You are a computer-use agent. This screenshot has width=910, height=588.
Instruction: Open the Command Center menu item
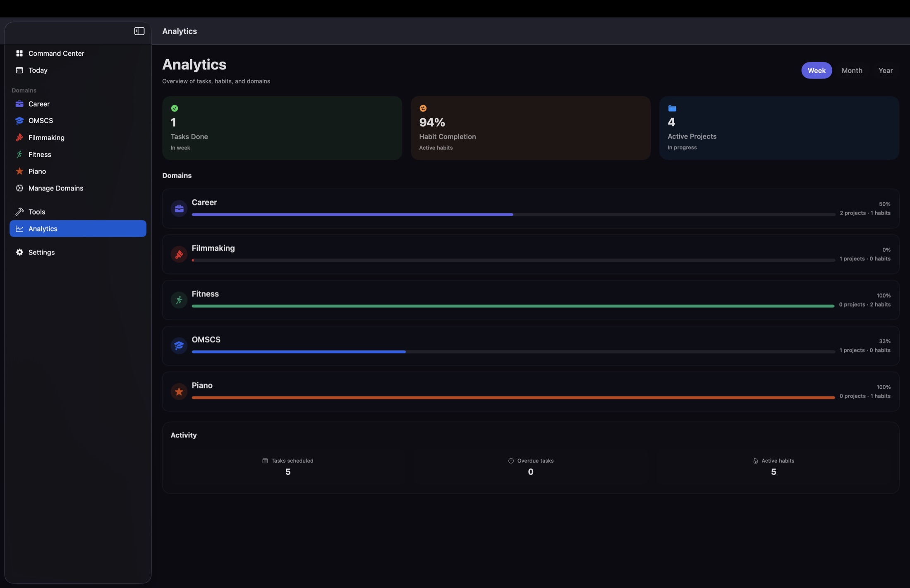(x=56, y=53)
